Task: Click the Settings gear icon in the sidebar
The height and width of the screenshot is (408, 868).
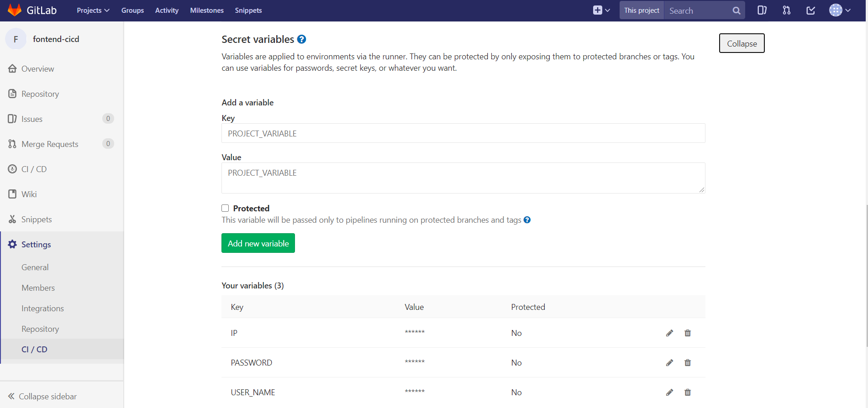Action: coord(12,244)
